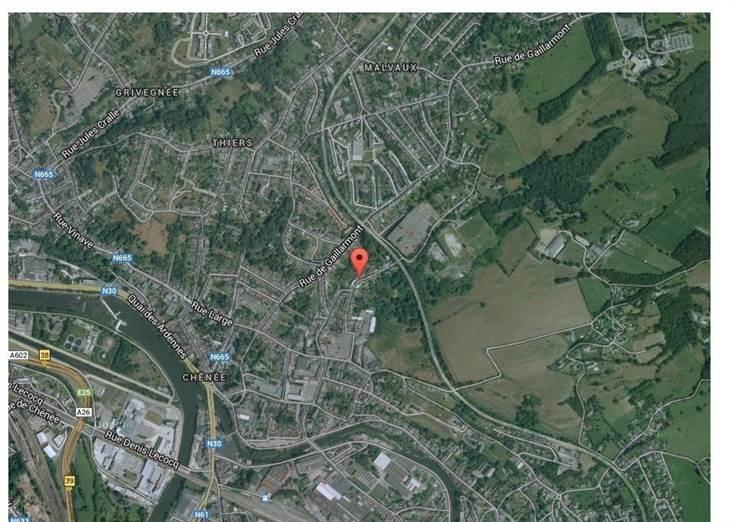Select the CHÊNÉE district label
736x522 pixels.
coord(204,377)
